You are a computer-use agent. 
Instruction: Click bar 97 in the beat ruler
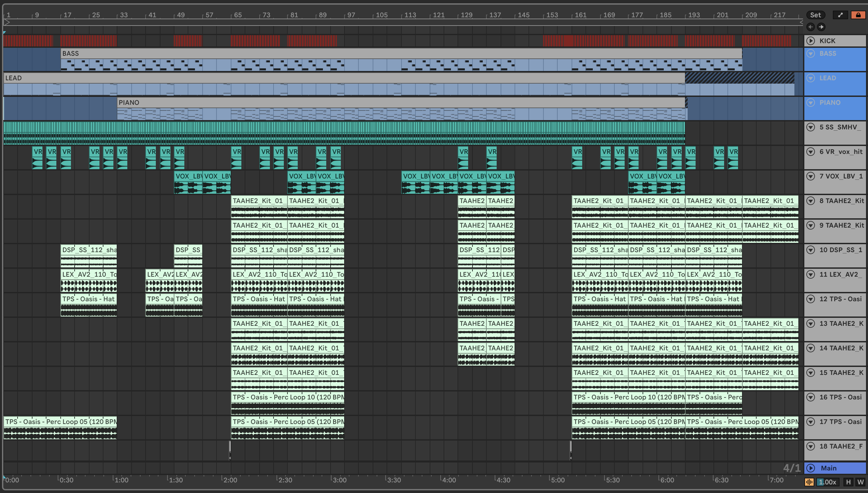pyautogui.click(x=351, y=15)
